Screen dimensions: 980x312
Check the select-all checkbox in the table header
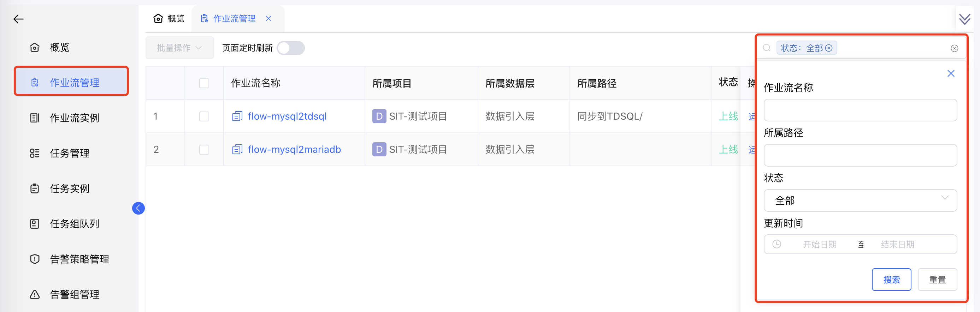(x=204, y=83)
